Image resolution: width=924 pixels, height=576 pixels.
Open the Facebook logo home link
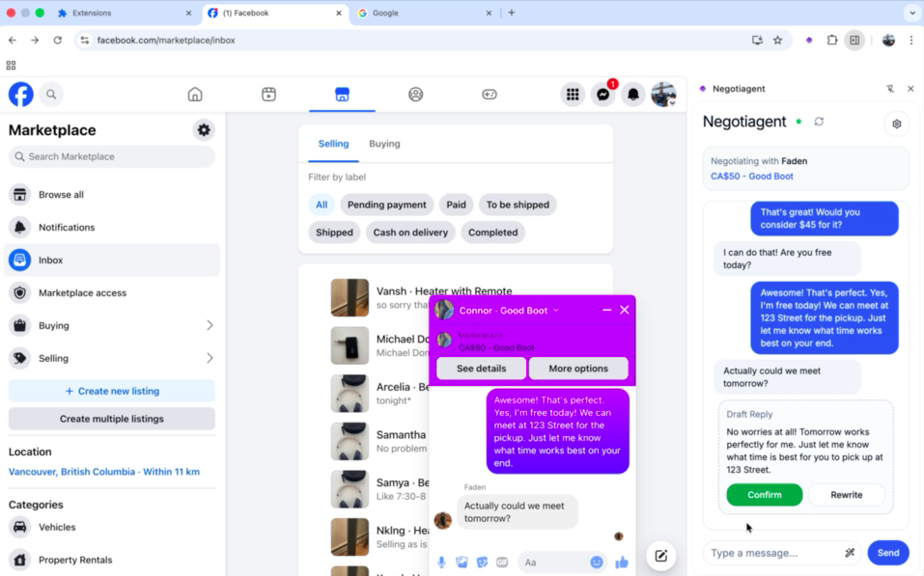(x=20, y=95)
